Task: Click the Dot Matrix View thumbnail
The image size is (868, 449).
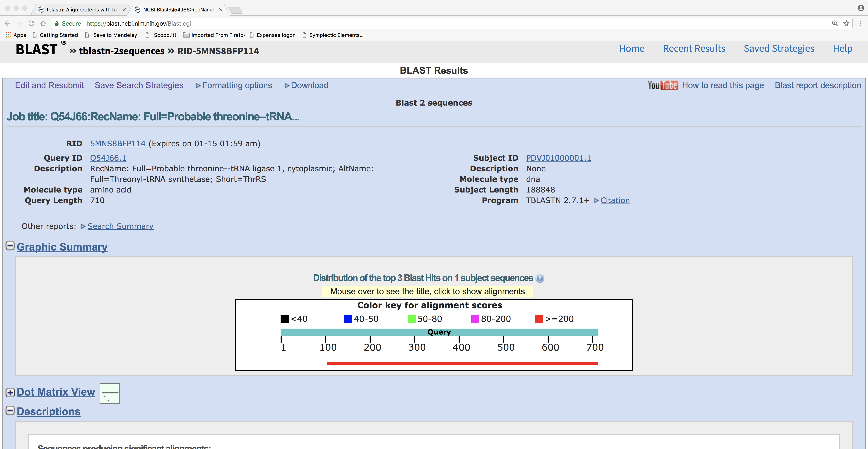Action: 110,393
